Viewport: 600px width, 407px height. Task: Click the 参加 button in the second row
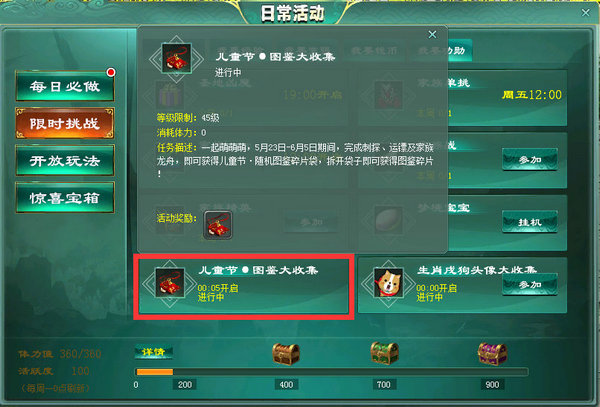tap(530, 160)
